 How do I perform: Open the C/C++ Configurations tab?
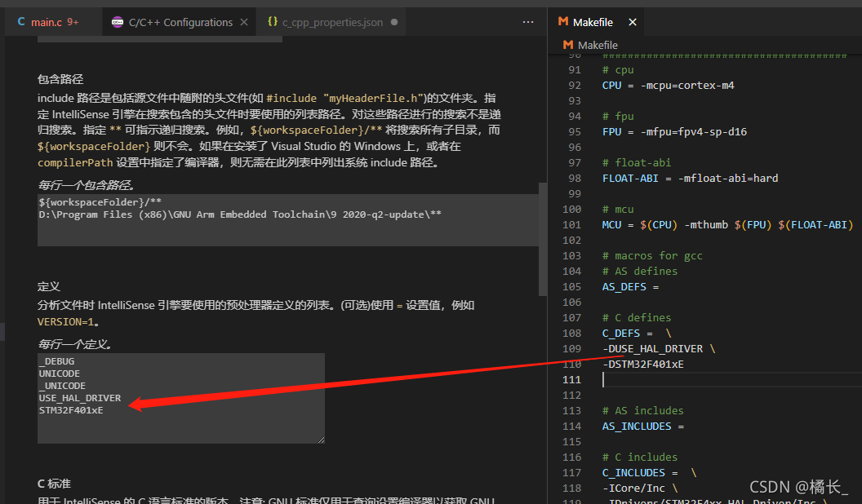[180, 22]
